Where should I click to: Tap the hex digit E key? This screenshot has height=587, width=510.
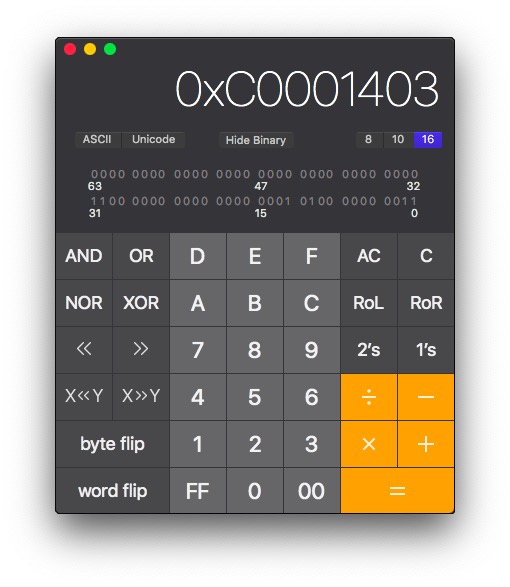tap(255, 256)
